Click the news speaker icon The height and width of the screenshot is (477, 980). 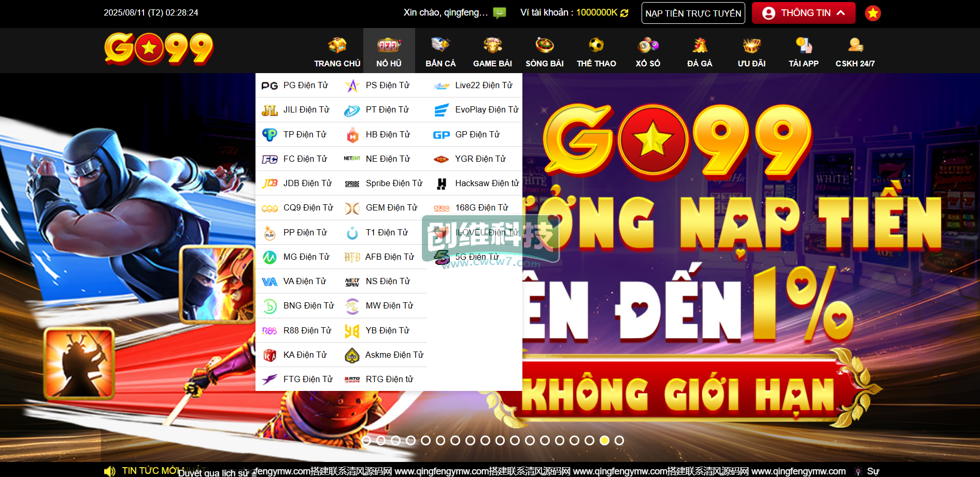109,471
